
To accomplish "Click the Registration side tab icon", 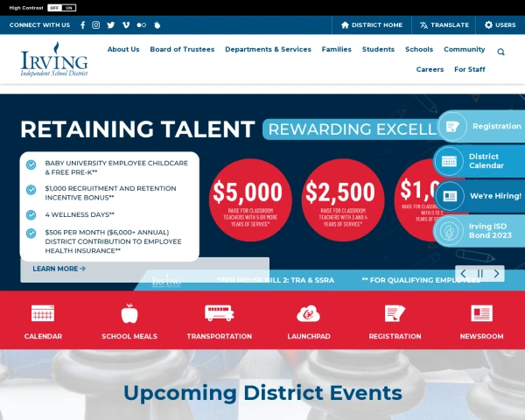I will coord(452,127).
